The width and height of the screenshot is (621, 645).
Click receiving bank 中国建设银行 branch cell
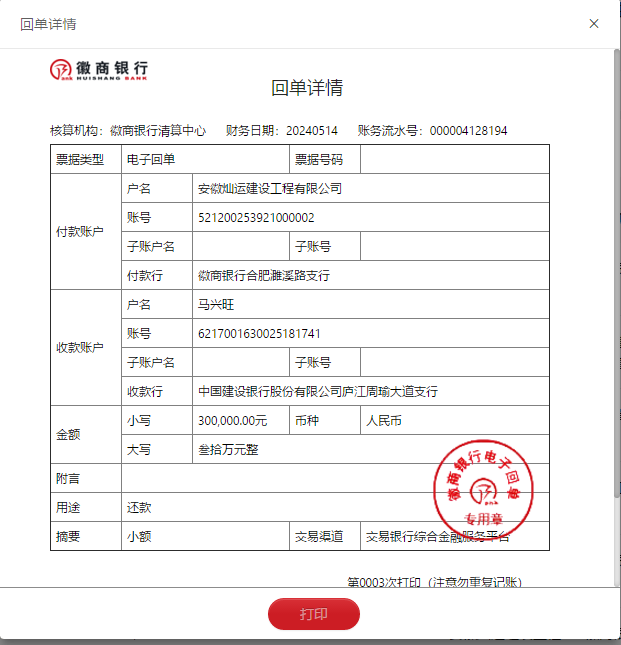pyautogui.click(x=317, y=391)
